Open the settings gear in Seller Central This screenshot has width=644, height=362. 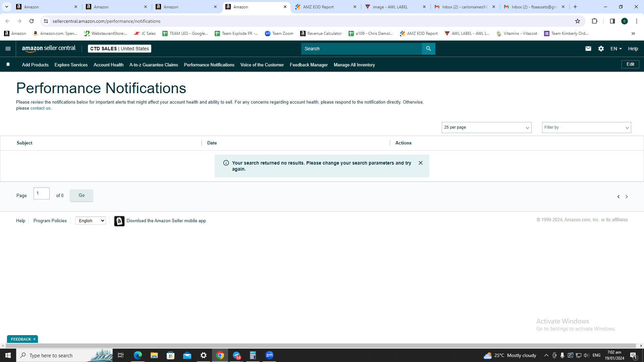[601, 49]
